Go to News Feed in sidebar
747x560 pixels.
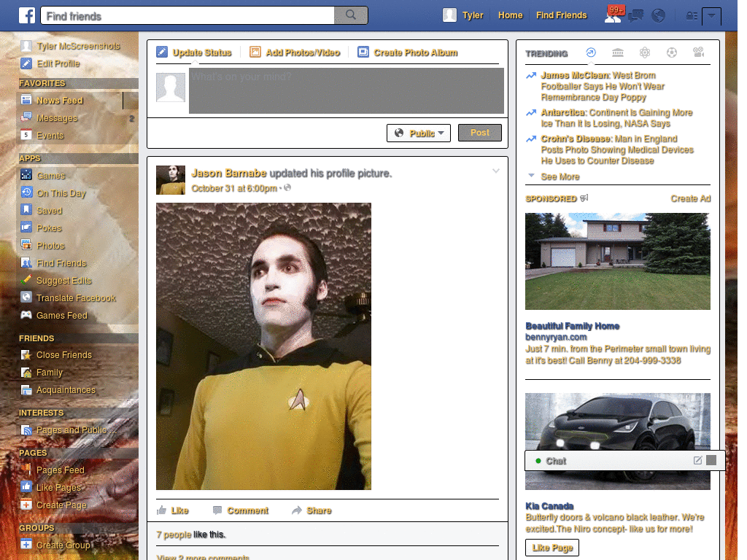[x=61, y=100]
